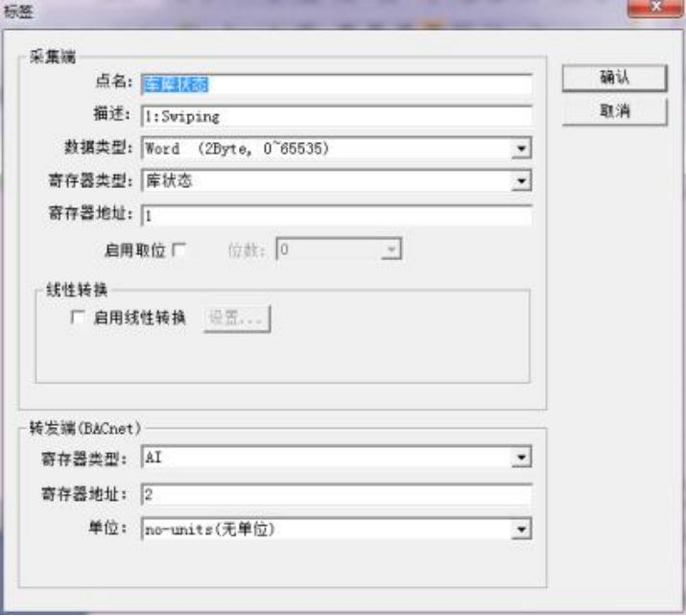
Task: Open the 位数 dropdown showing 0
Action: pyautogui.click(x=391, y=249)
